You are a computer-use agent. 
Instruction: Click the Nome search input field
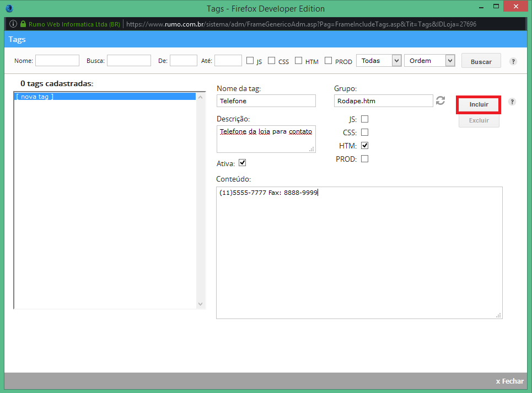click(57, 61)
